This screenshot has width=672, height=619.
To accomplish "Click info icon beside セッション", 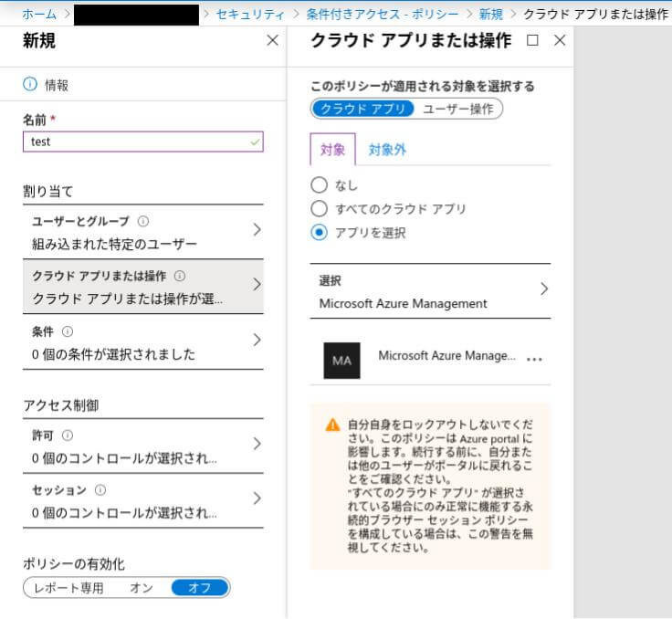I will pos(100,490).
